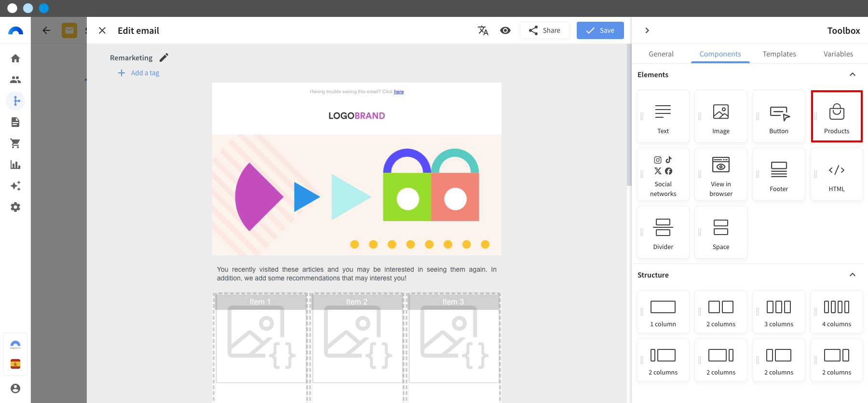Screen dimensions: 868x403
Task: Select the Item 2 product placeholder
Action: click(357, 338)
